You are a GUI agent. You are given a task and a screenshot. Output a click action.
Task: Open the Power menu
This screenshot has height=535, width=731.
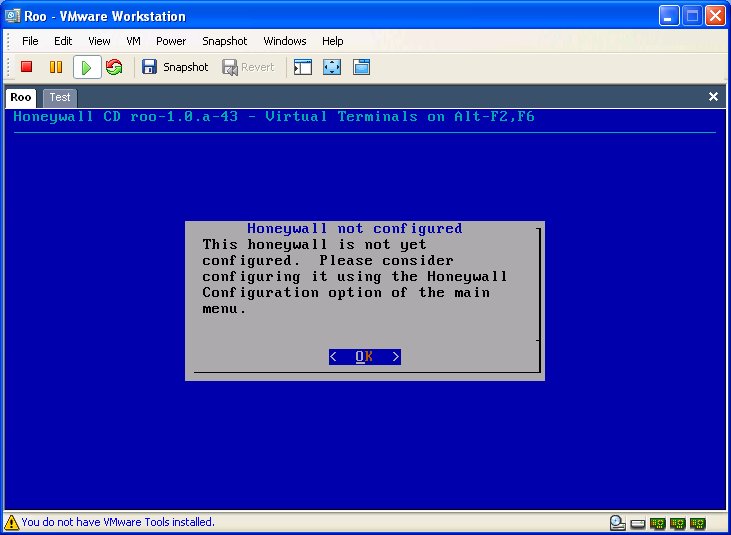[171, 41]
